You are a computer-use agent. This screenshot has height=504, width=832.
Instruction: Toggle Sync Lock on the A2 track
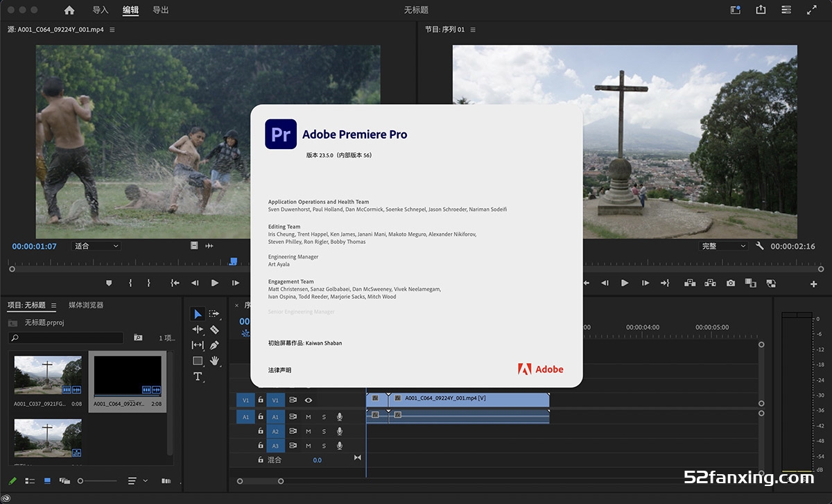click(293, 431)
